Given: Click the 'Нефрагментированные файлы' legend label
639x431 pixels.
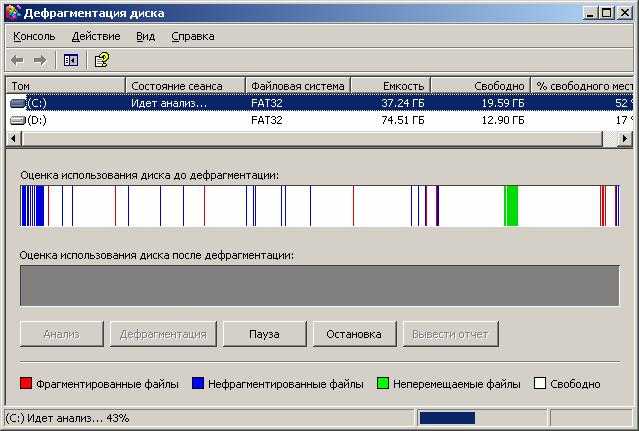Looking at the screenshot, I should point(286,384).
